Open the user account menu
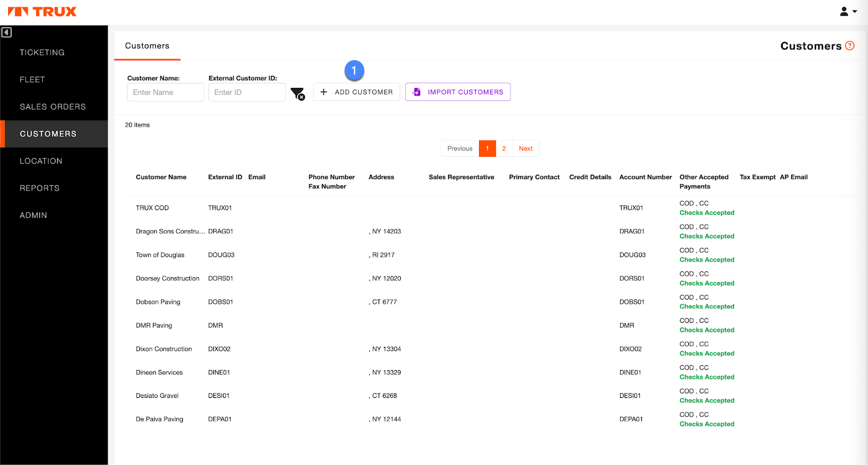868x465 pixels. coord(848,11)
